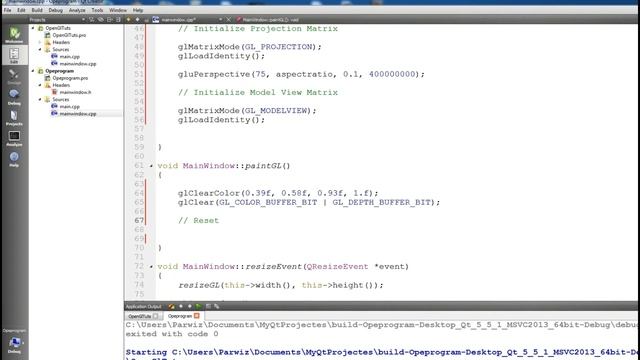Image resolution: width=640 pixels, height=360 pixels.
Task: Open mainwindow.cpp under OpenGlTuts Sources
Action: point(78,64)
